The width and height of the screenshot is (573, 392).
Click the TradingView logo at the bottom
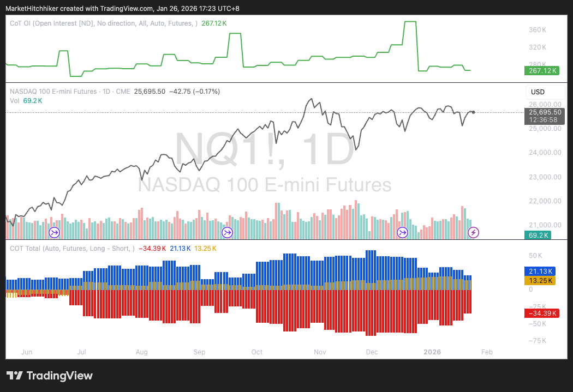(50, 376)
